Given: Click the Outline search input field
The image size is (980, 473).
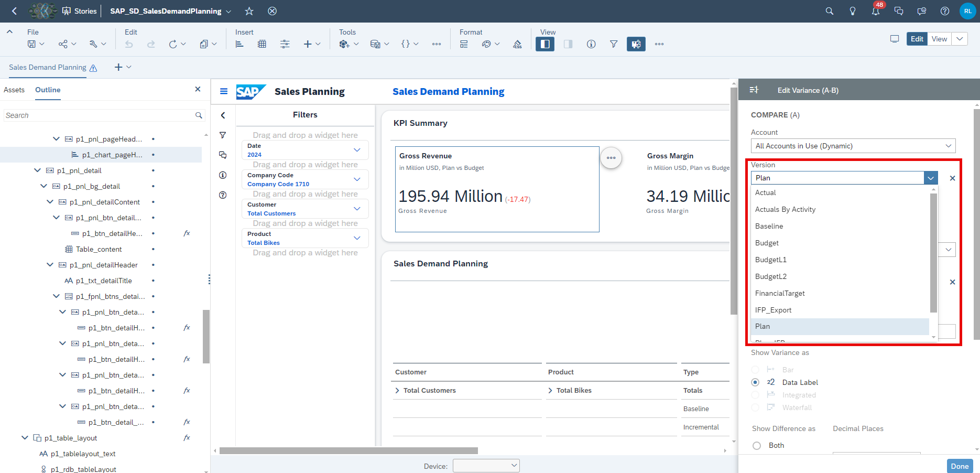Looking at the screenshot, I should 99,115.
